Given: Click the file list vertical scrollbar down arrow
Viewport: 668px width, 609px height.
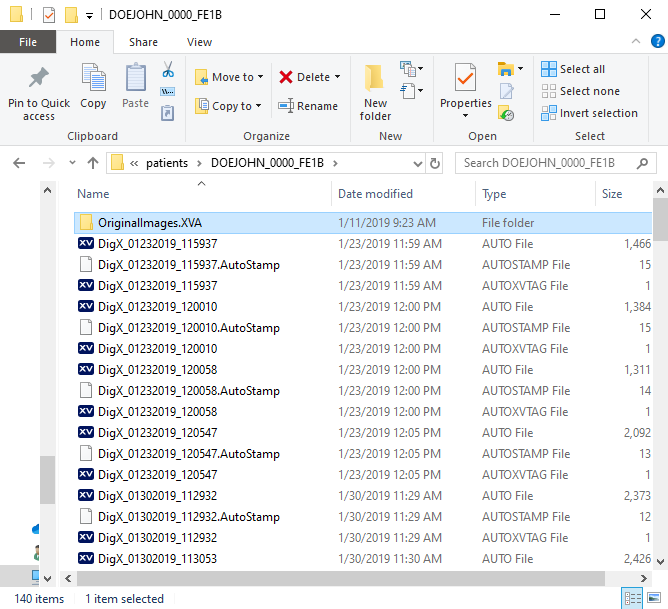Looking at the screenshot, I should click(660, 562).
